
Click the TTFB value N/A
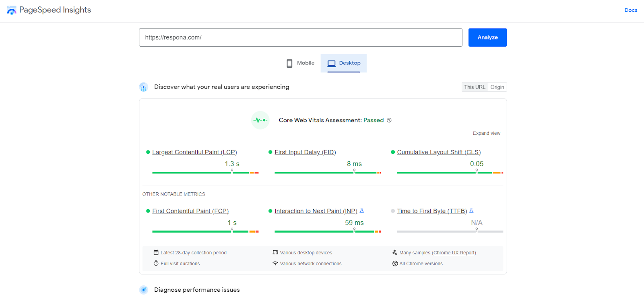477,223
